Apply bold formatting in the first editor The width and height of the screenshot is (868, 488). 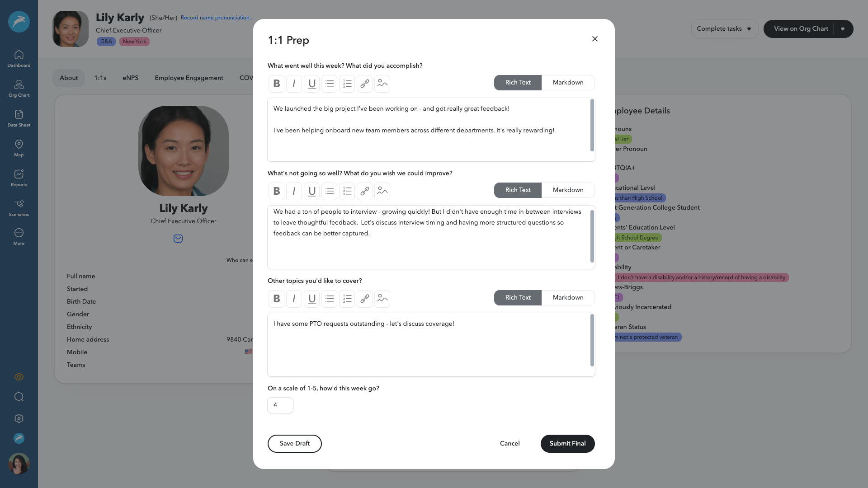click(276, 84)
